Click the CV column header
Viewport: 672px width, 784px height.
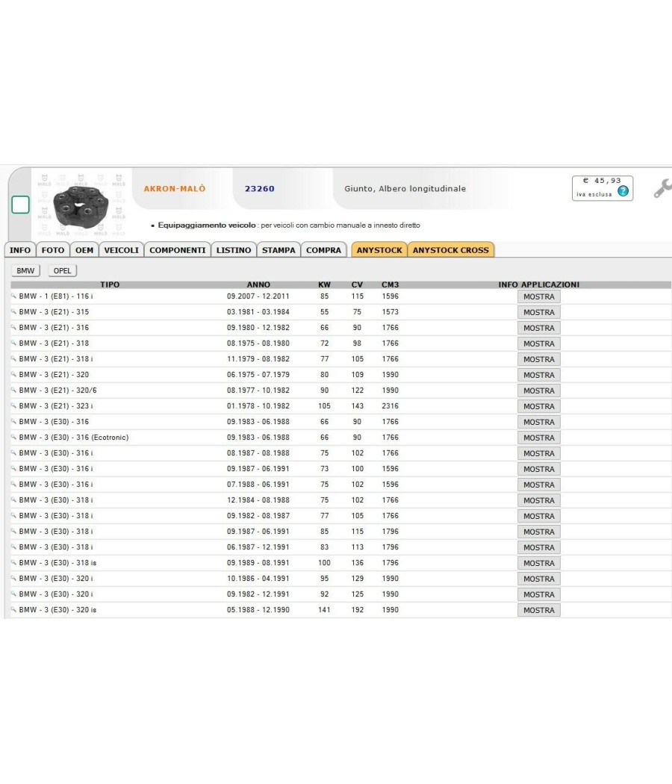(x=357, y=284)
